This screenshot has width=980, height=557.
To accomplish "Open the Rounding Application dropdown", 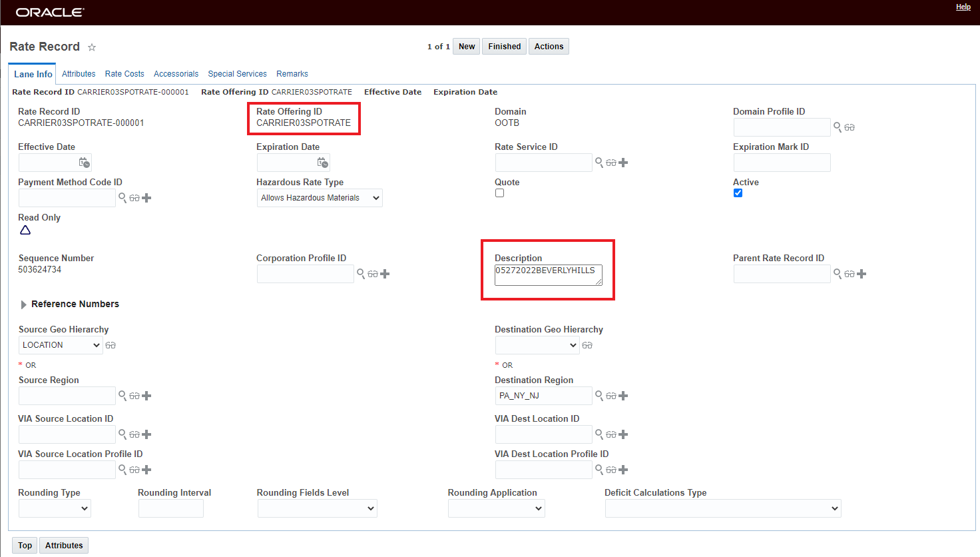I will point(497,508).
